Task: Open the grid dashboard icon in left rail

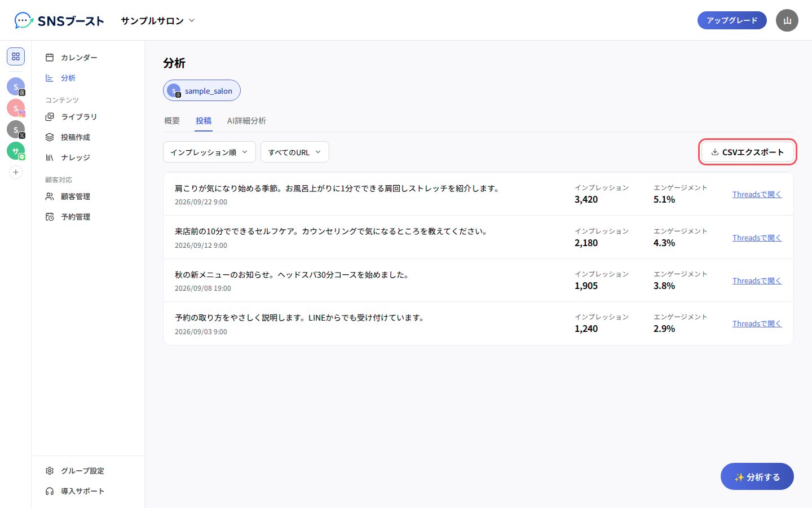Action: coord(16,56)
